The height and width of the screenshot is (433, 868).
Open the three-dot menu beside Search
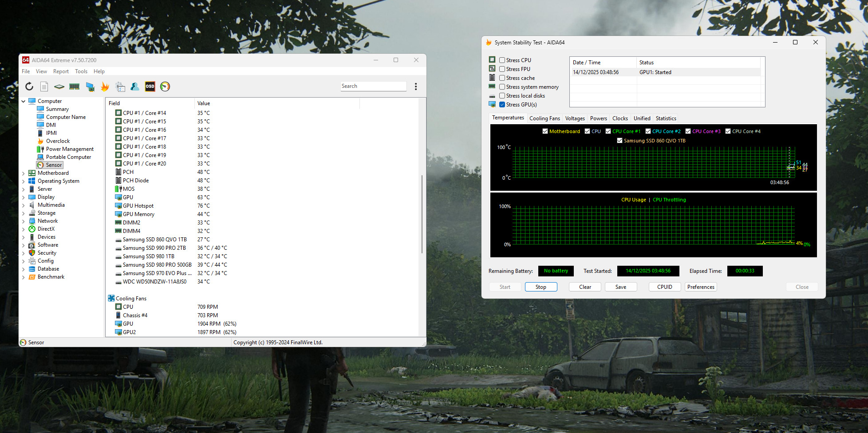coord(416,87)
